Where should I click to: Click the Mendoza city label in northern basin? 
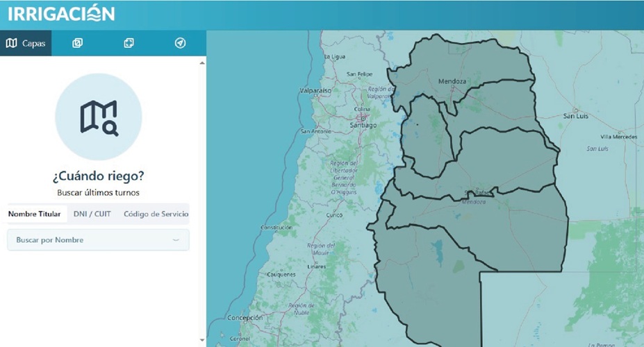(452, 81)
